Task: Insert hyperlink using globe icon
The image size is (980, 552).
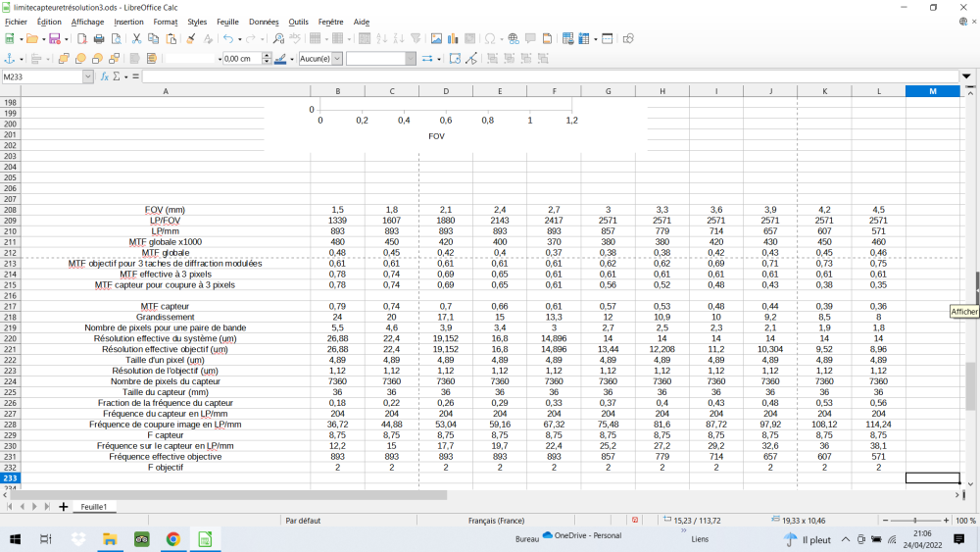Action: 512,39
